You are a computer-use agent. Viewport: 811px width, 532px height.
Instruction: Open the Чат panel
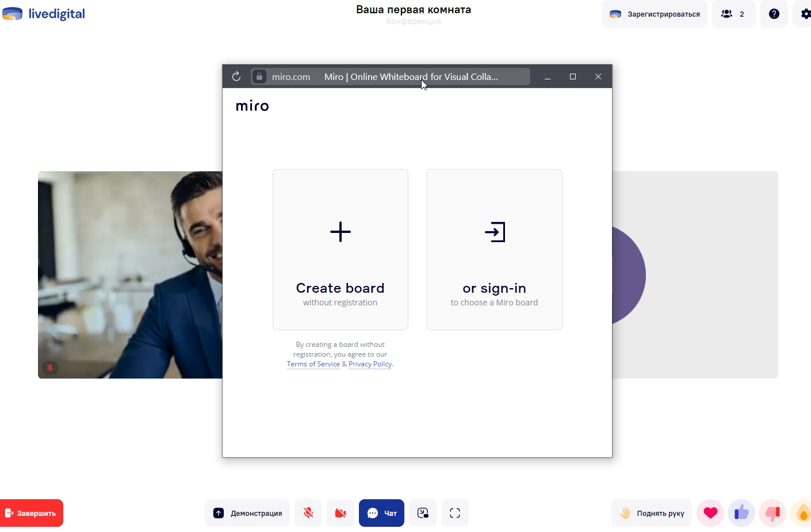(381, 513)
